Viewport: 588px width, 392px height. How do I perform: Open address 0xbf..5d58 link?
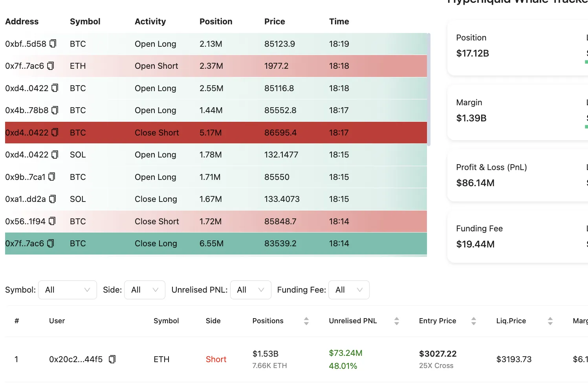[x=26, y=44]
